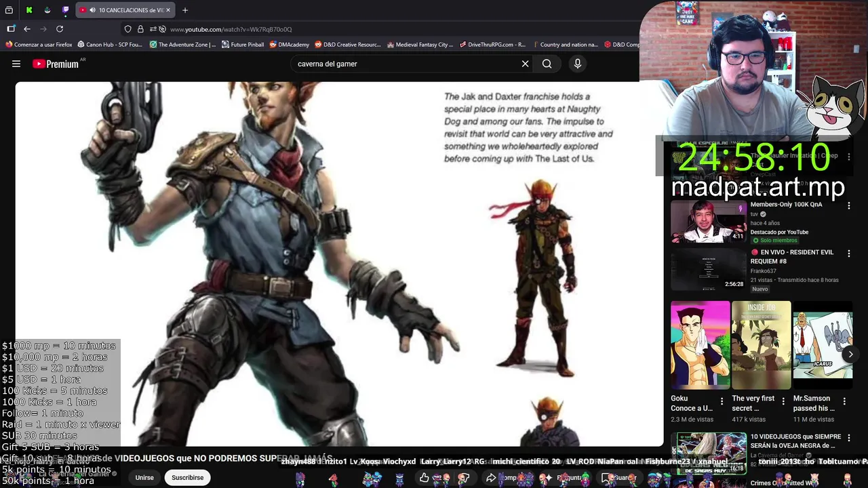Open the Firefox View icon

(x=9, y=10)
